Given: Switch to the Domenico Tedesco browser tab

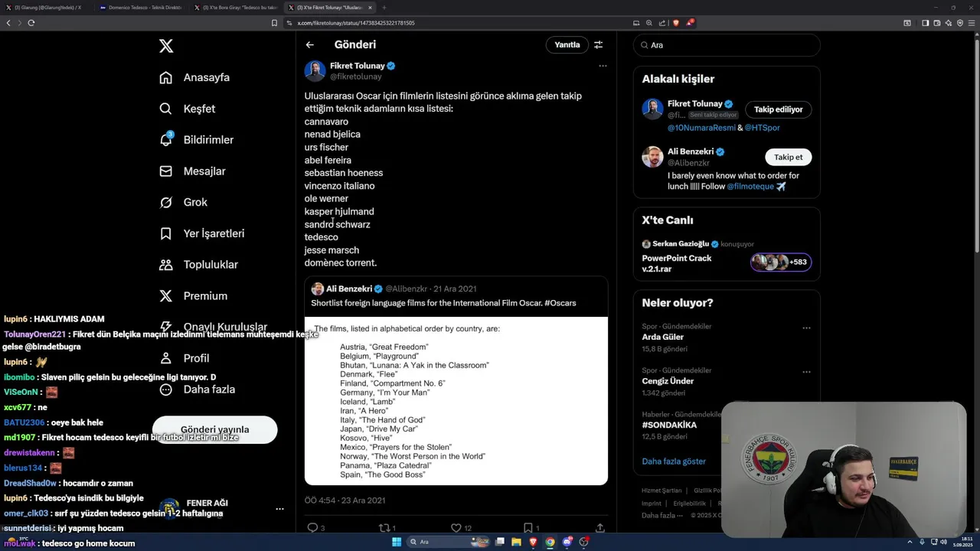Looking at the screenshot, I should point(140,8).
